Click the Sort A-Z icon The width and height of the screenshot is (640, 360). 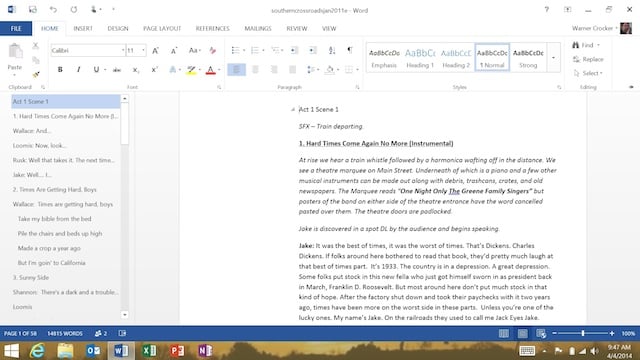pos(332,50)
